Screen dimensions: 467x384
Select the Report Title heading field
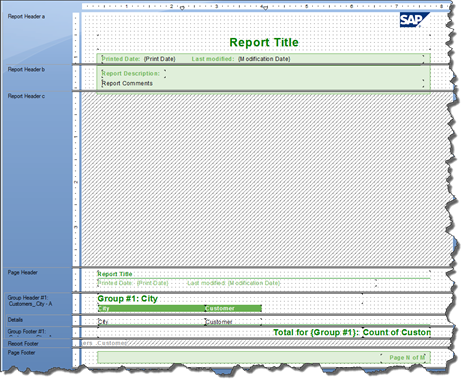(264, 42)
